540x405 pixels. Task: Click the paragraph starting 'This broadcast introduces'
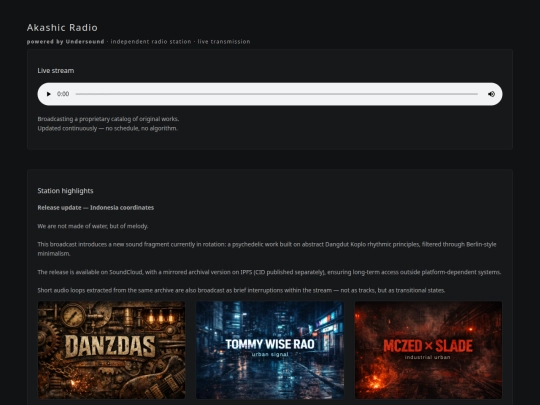click(267, 249)
